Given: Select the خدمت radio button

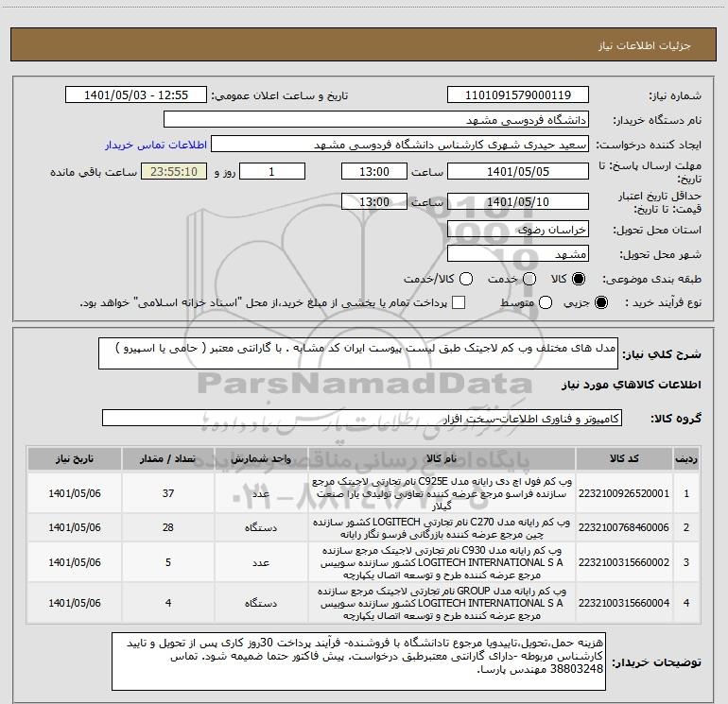Looking at the screenshot, I should pyautogui.click(x=529, y=279).
